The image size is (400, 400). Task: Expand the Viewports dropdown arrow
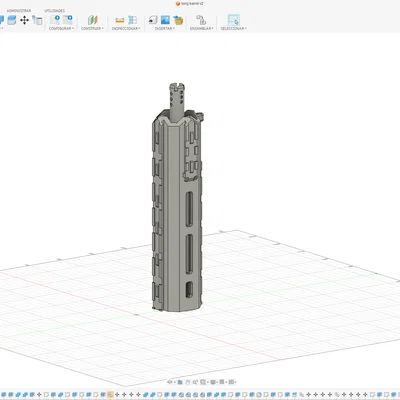point(236,382)
